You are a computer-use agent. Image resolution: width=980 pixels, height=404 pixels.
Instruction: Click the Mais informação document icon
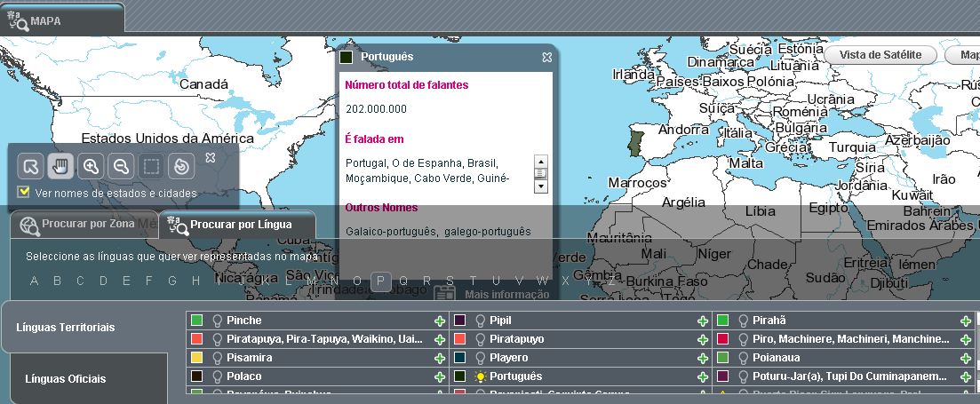[x=445, y=294]
